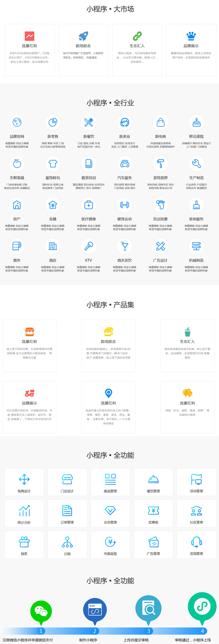
Task: Select the 分销 hierarchy icon
Action: tap(67, 542)
